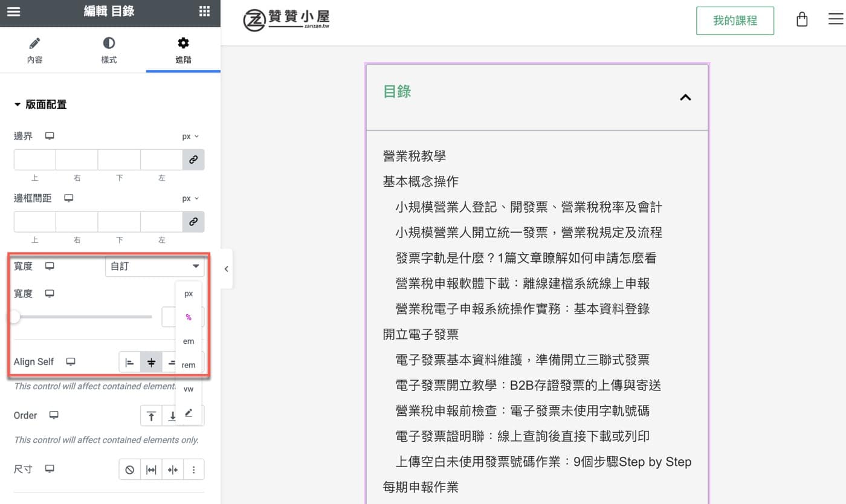Image resolution: width=846 pixels, height=504 pixels.
Task: Open the widgets grid panel icon
Action: [x=205, y=11]
